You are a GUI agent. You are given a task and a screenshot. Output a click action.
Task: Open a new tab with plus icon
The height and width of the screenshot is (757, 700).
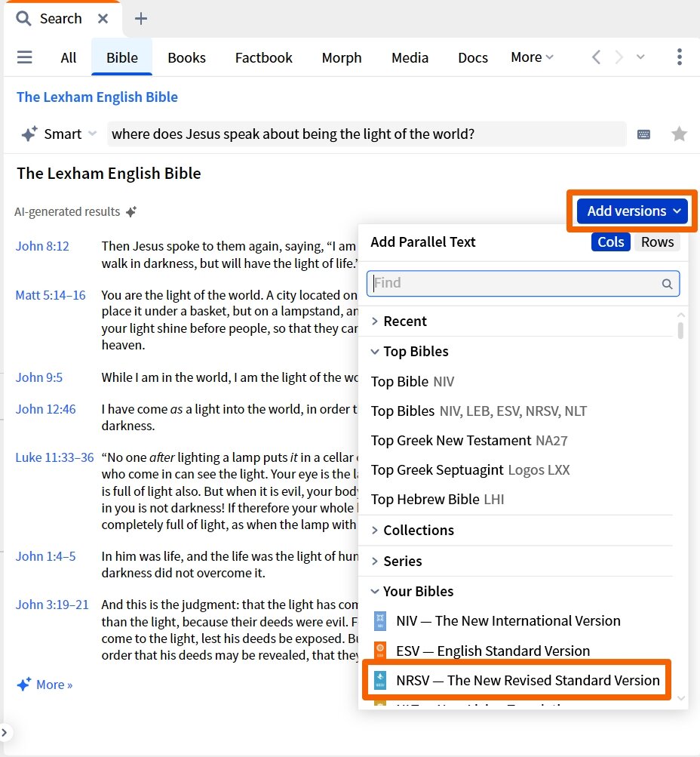(x=141, y=19)
